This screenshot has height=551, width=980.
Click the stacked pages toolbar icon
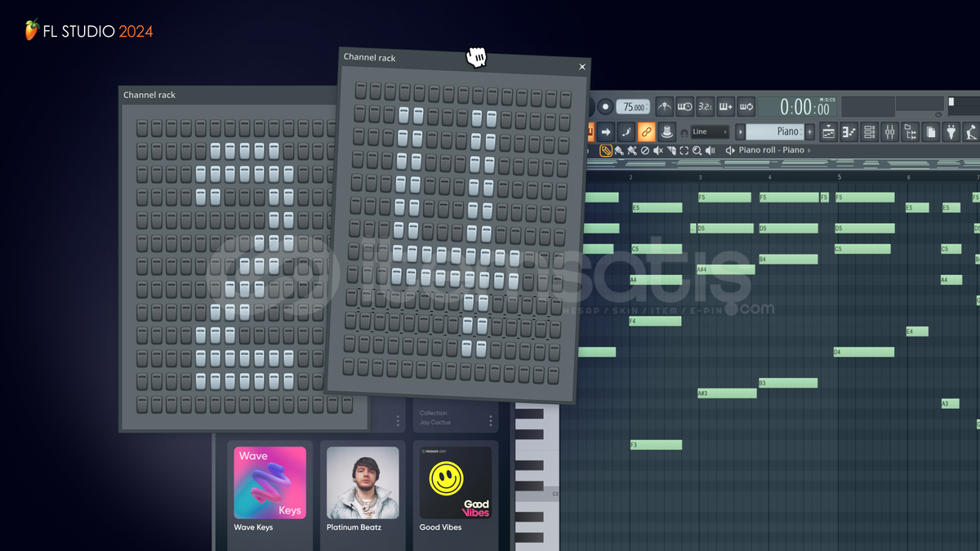click(x=931, y=131)
